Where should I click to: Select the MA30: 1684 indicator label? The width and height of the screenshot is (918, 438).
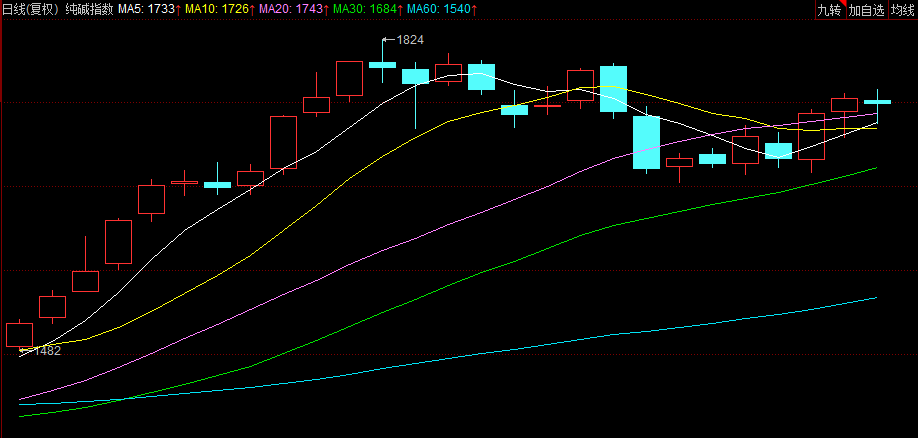tap(368, 9)
